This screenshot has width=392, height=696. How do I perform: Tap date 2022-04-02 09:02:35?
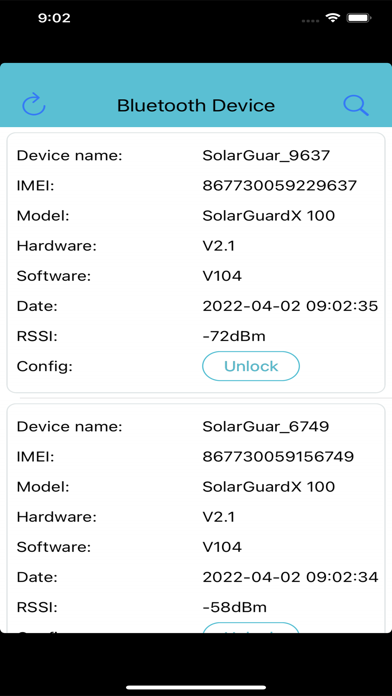(290, 306)
